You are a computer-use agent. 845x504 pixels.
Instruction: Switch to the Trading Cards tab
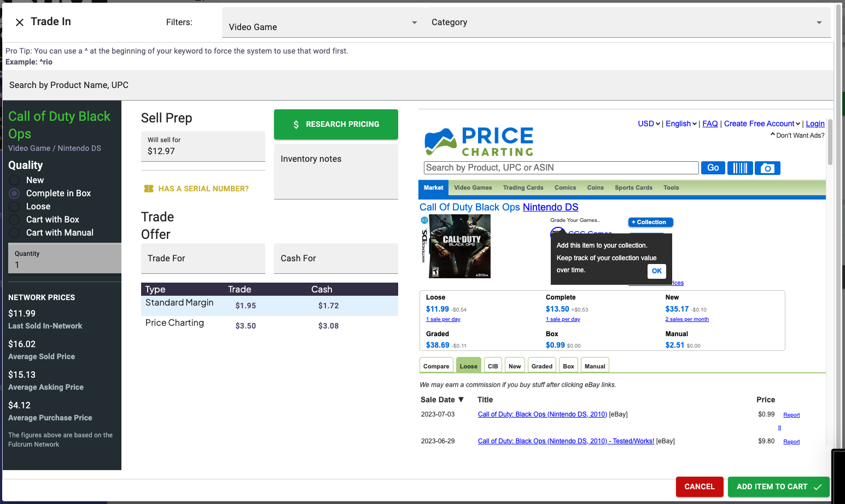click(x=523, y=187)
